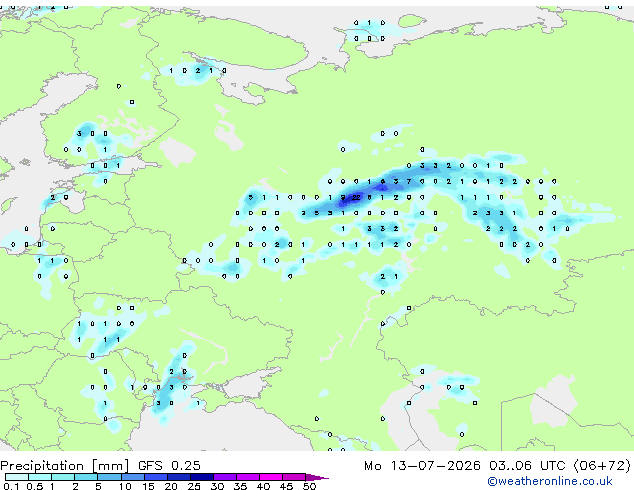Click the legend value label '35'
This screenshot has width=634, height=490.
tap(240, 486)
